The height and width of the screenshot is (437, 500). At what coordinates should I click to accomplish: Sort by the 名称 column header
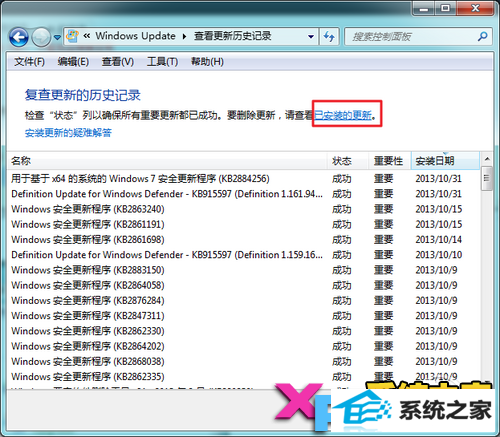[x=167, y=161]
